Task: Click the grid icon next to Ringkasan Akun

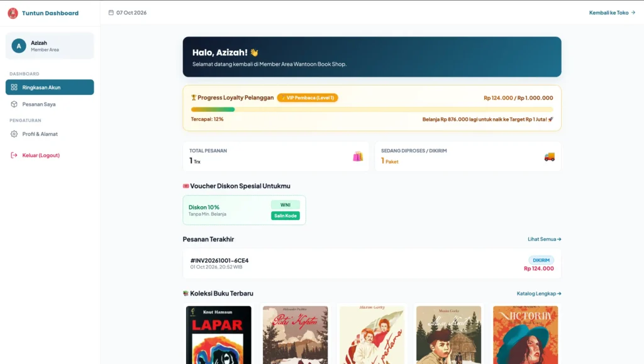Action: point(14,87)
